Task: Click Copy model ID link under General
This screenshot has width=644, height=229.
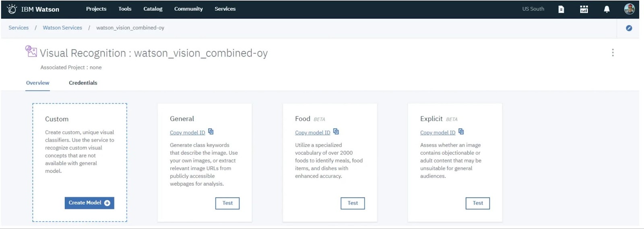Action: point(187,133)
